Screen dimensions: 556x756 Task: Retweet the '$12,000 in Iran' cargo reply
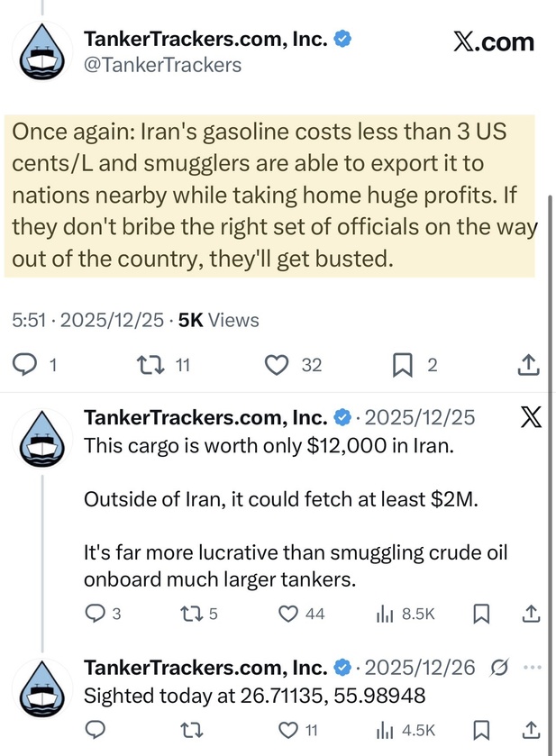(190, 614)
